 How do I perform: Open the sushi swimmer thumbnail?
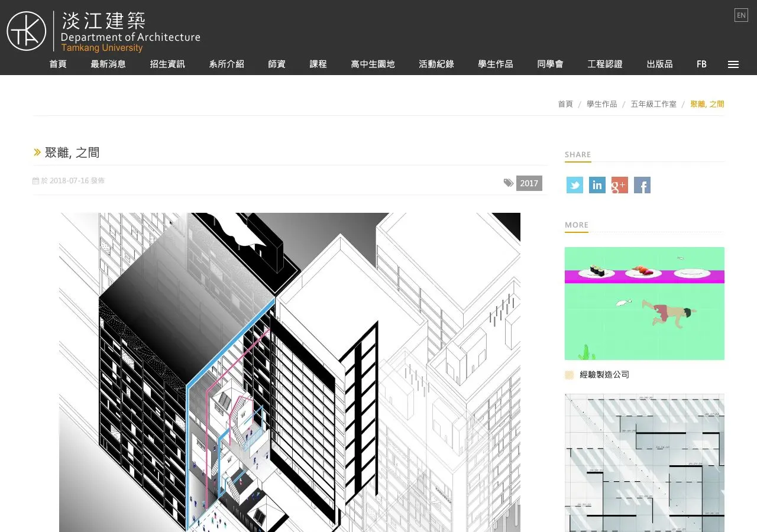(x=645, y=303)
